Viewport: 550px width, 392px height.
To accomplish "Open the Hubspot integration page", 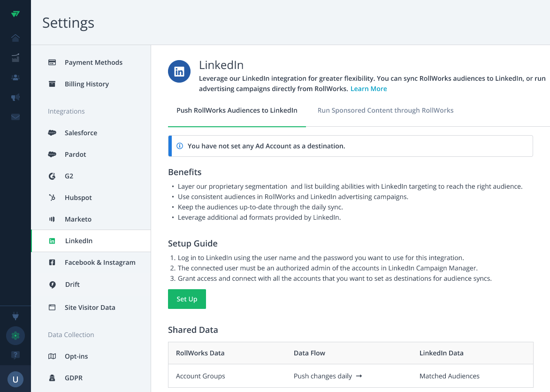I will coord(91,198).
